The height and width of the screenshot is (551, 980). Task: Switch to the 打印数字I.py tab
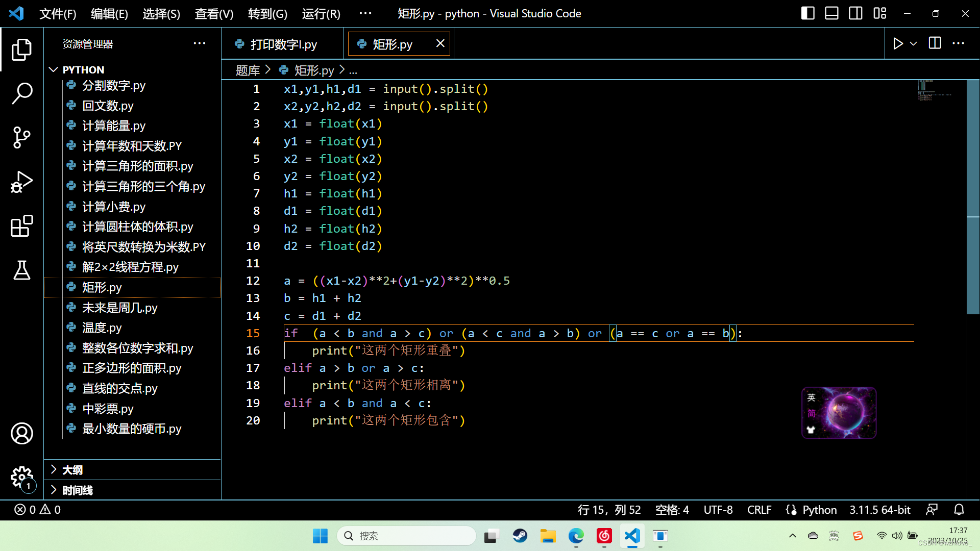click(283, 44)
